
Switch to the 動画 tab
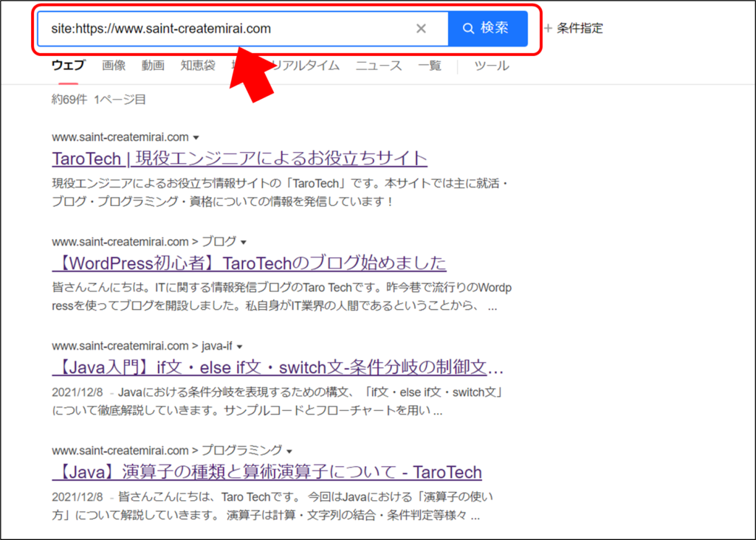coord(153,65)
